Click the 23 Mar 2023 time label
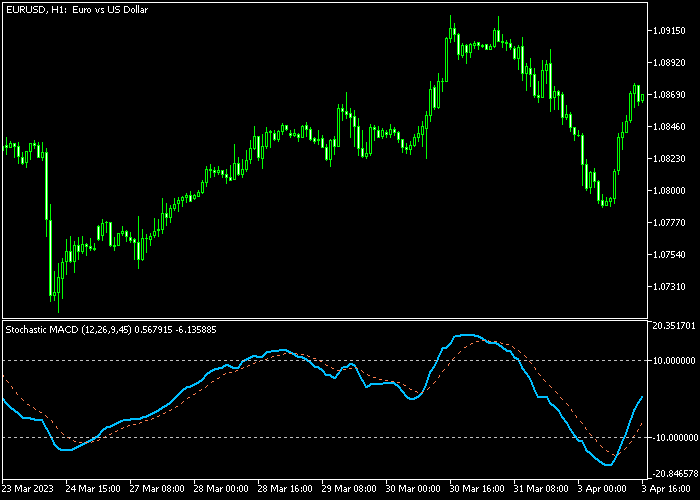Image resolution: width=700 pixels, height=500 pixels. pyautogui.click(x=27, y=488)
